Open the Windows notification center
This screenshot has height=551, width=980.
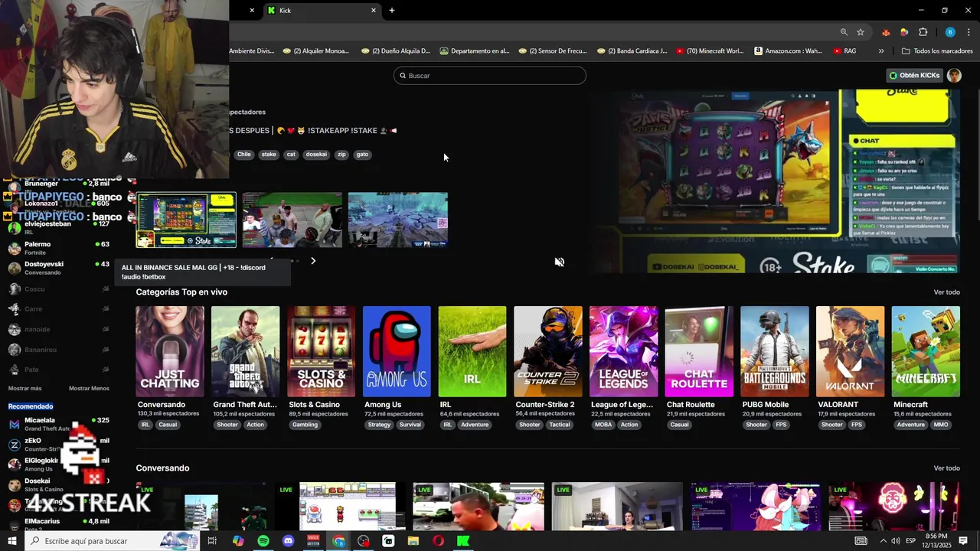(963, 541)
